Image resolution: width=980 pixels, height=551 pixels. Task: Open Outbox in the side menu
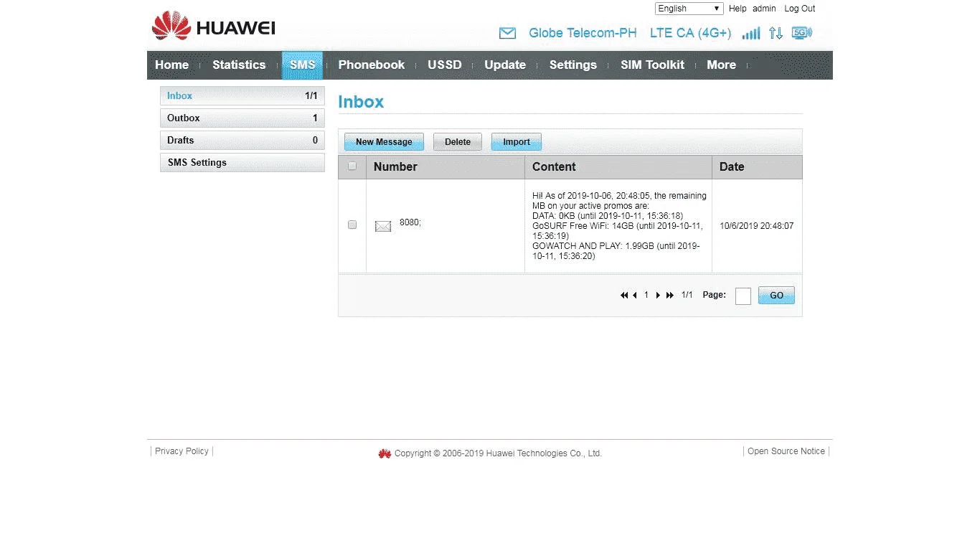click(242, 118)
